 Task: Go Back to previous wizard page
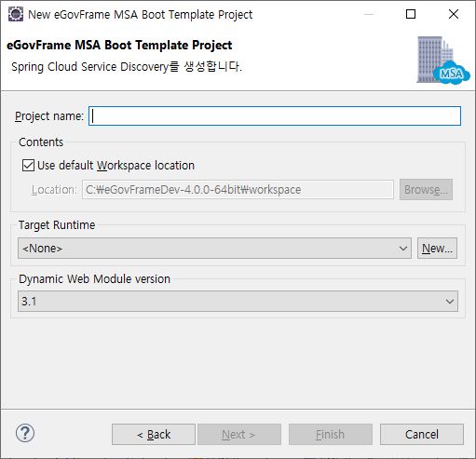[x=154, y=434]
